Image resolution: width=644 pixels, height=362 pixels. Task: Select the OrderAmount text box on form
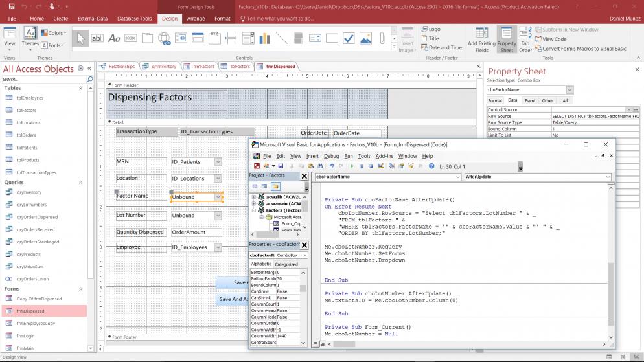click(x=196, y=232)
